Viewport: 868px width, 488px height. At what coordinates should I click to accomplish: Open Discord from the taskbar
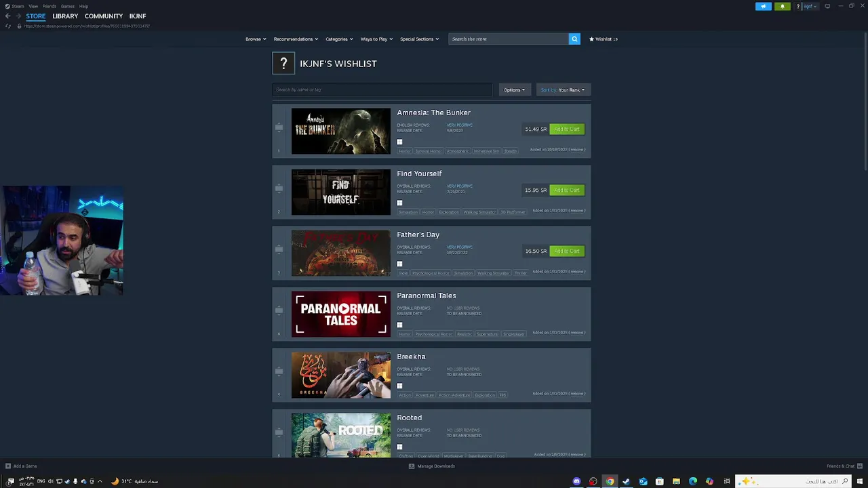[x=577, y=481]
